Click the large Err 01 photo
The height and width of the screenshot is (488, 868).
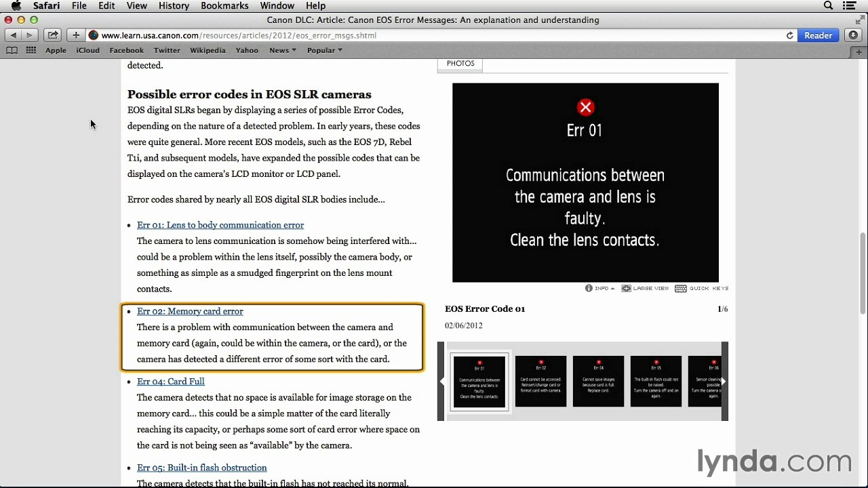(x=585, y=182)
